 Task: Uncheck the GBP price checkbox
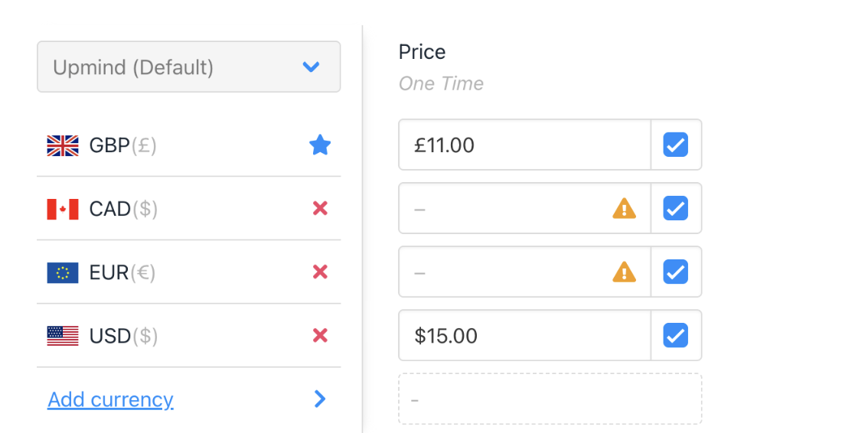coord(675,145)
